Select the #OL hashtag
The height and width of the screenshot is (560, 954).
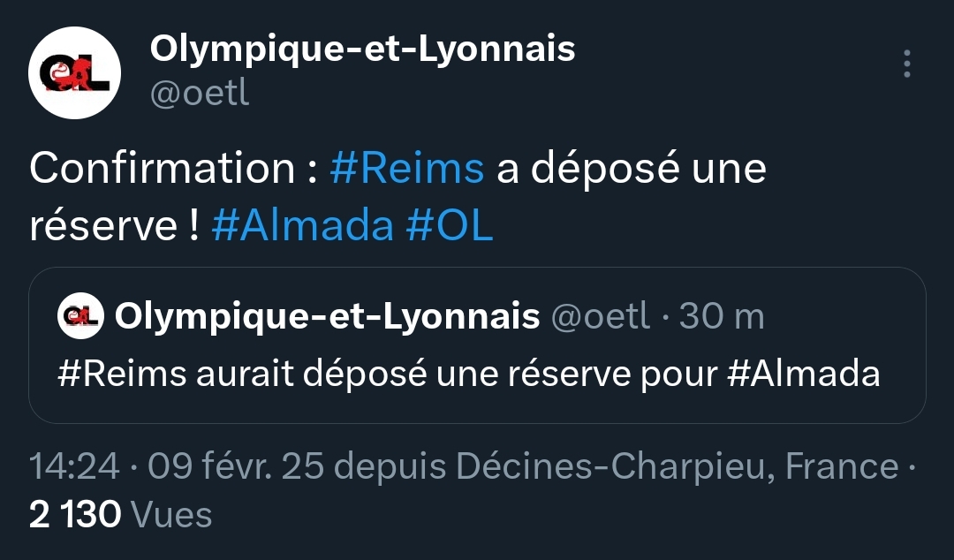click(449, 226)
